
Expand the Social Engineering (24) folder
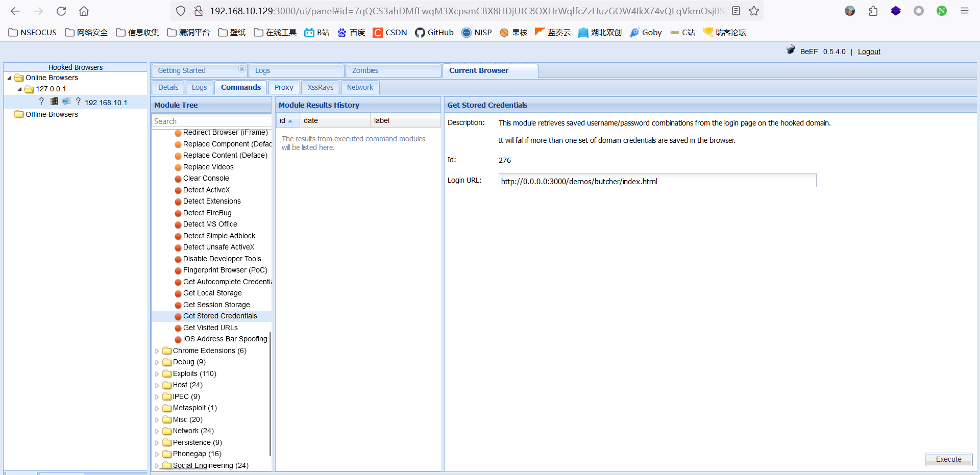tap(157, 465)
